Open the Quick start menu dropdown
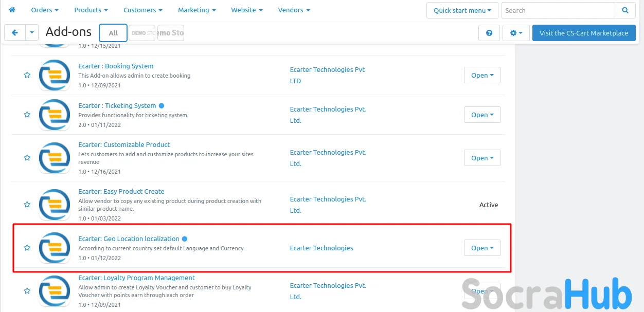Image resolution: width=644 pixels, height=312 pixels. (462, 10)
